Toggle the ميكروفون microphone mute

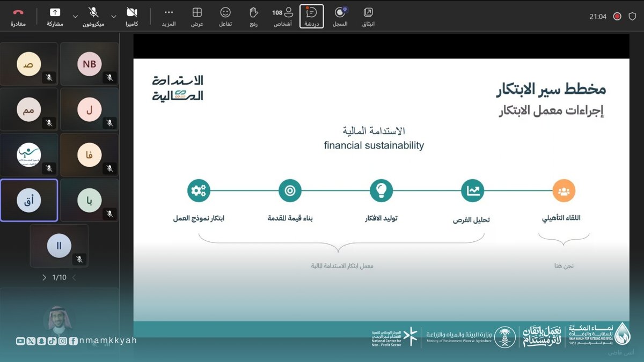tap(93, 16)
